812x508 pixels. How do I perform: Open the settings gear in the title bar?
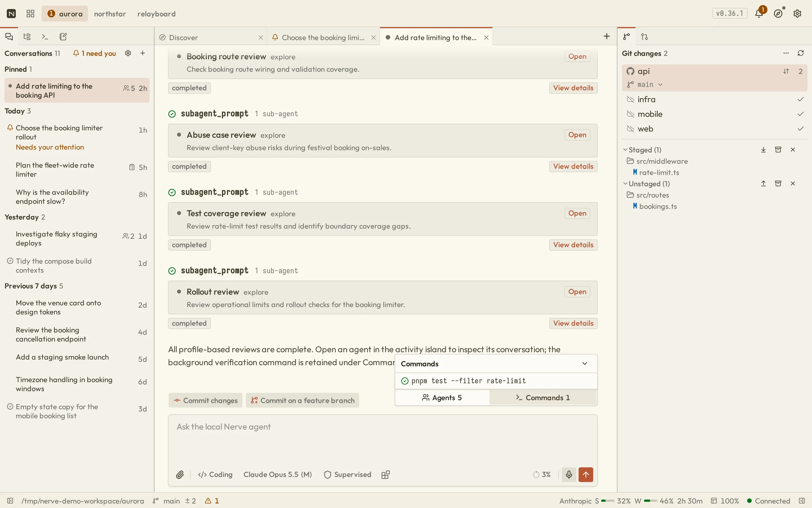[797, 14]
